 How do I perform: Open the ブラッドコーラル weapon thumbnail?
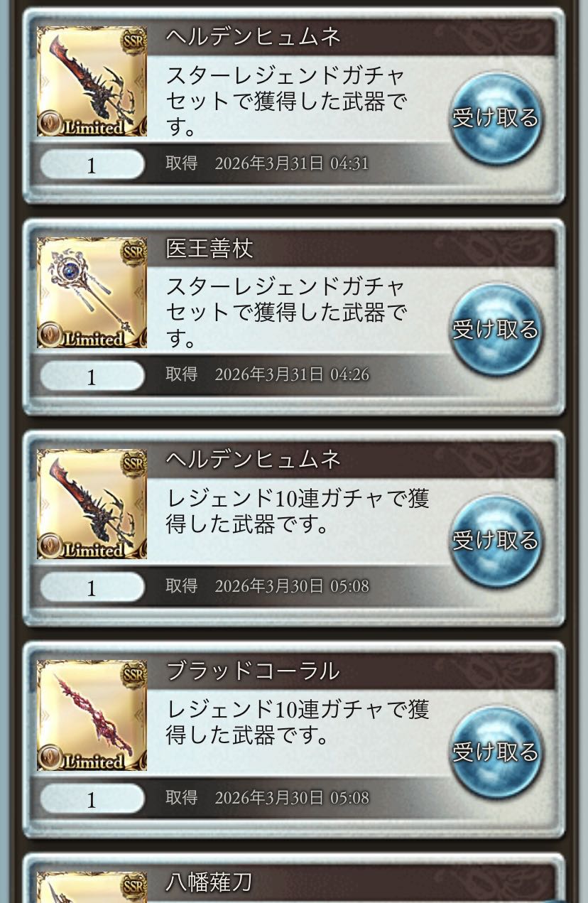[92, 715]
